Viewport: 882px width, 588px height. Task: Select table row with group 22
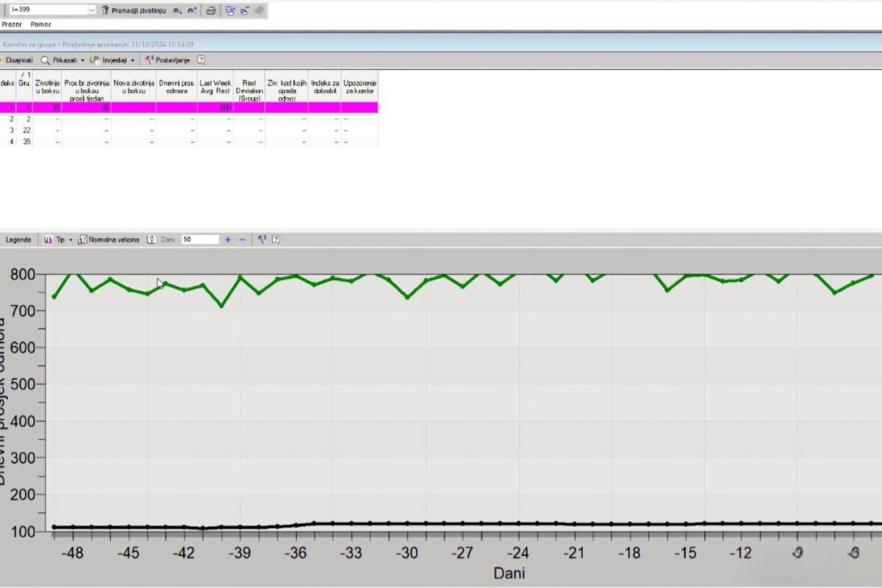click(26, 130)
